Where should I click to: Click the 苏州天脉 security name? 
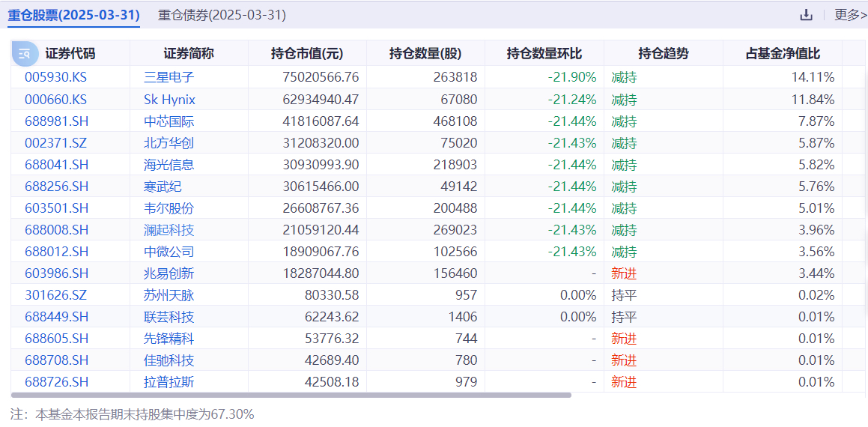169,295
